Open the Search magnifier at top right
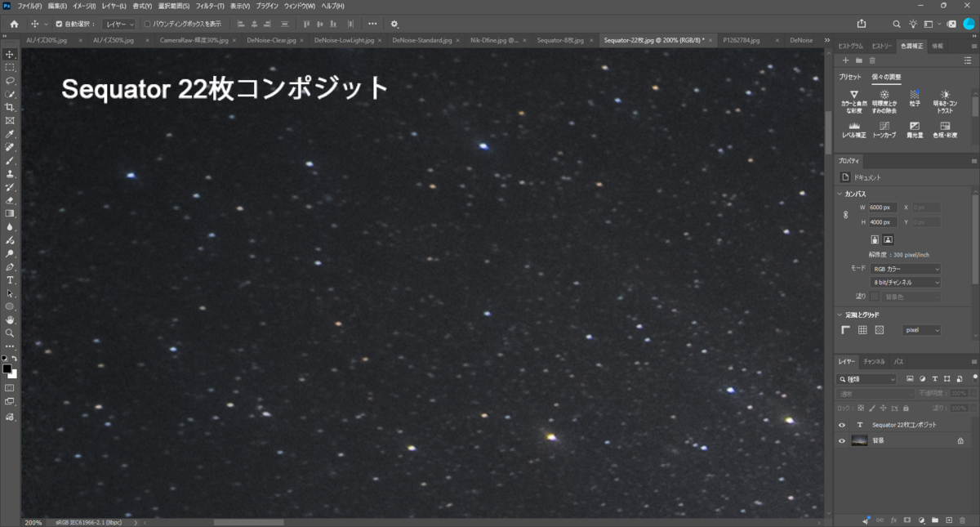This screenshot has height=527, width=980. click(897, 24)
